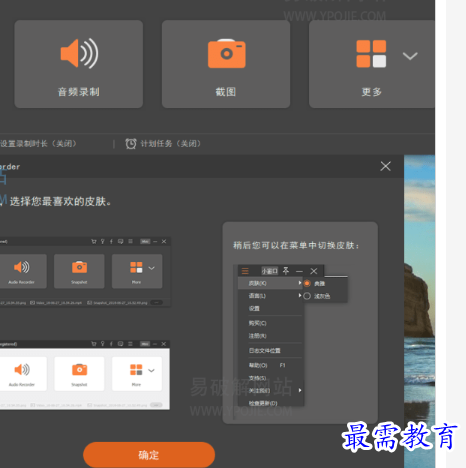
Task: Open the 计划任务（关闭） alarm clock scheduler
Action: point(163,144)
